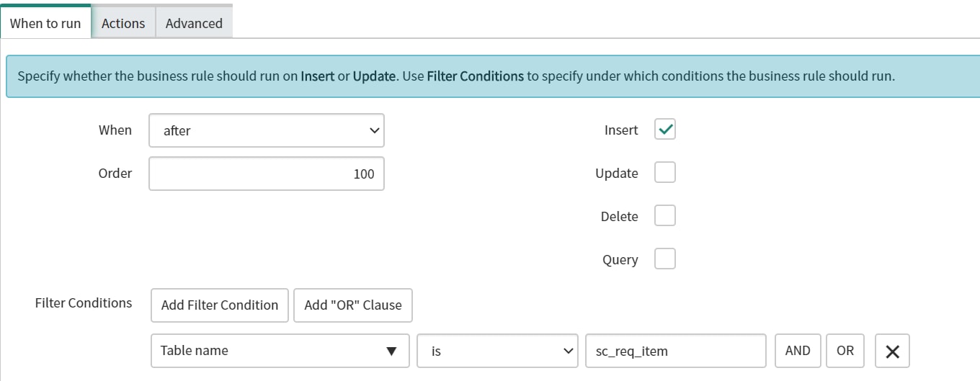This screenshot has height=381, width=980.
Task: Switch to the Actions tab
Action: click(123, 23)
